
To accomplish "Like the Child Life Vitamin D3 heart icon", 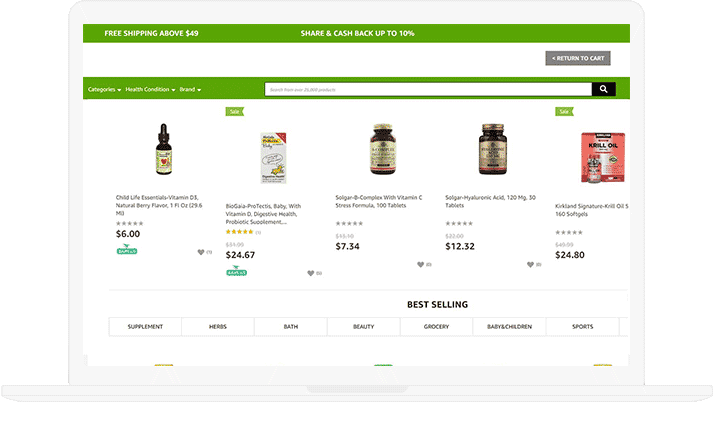I will (x=201, y=252).
